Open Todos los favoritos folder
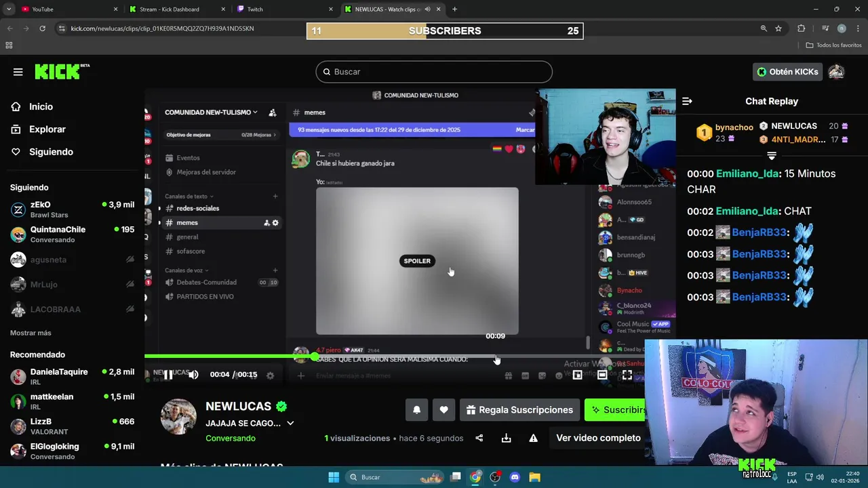 [833, 45]
